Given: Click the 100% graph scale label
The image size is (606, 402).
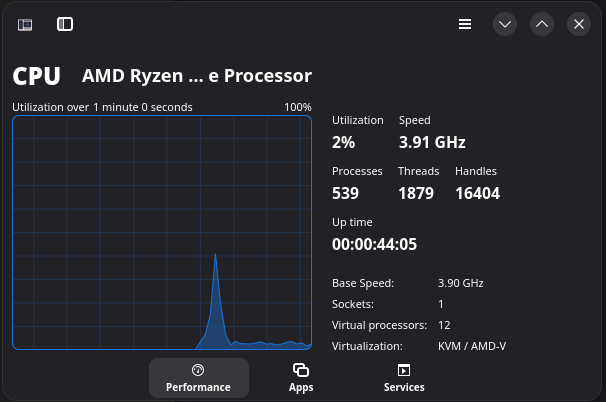Looking at the screenshot, I should point(298,107).
